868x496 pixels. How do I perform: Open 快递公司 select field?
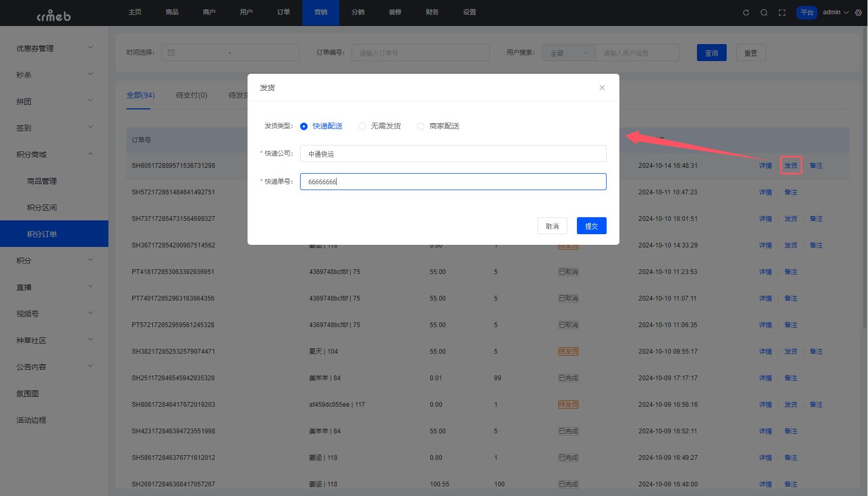[x=453, y=153]
